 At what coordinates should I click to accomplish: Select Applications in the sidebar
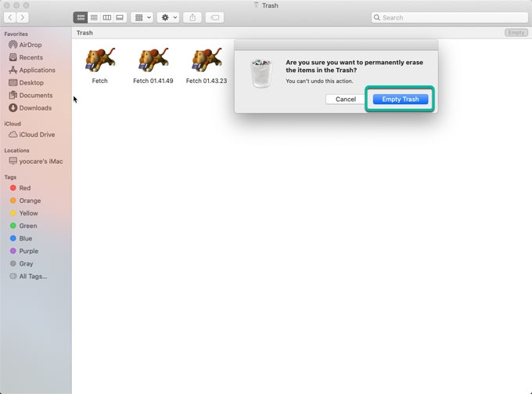coord(37,70)
